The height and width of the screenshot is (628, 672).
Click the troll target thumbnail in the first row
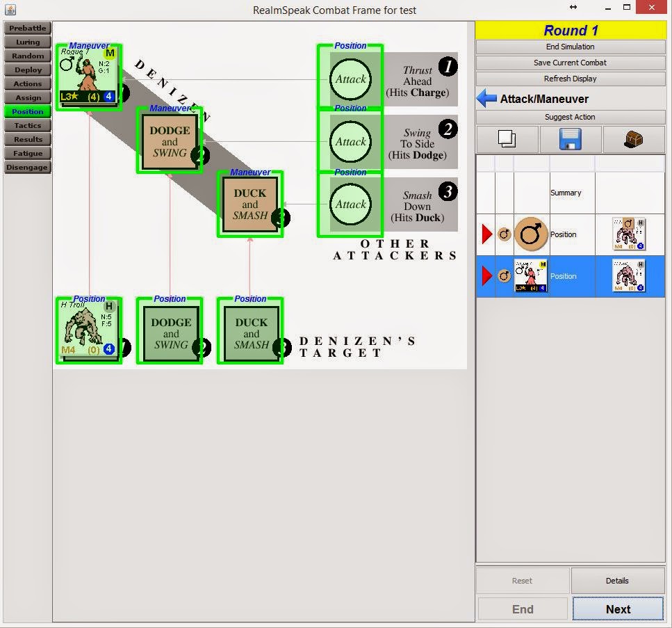pos(629,234)
